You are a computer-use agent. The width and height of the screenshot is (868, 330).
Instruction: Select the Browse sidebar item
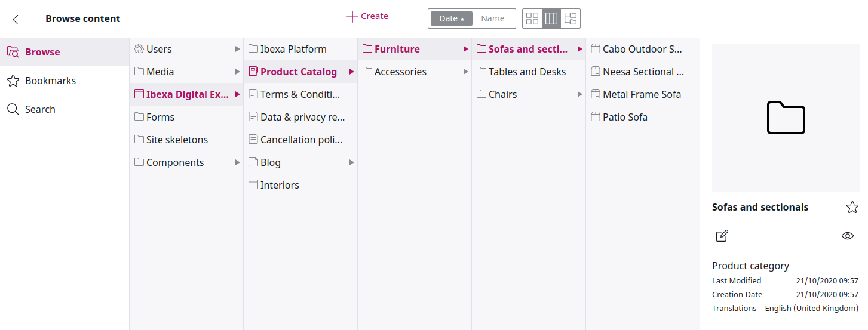tap(42, 52)
